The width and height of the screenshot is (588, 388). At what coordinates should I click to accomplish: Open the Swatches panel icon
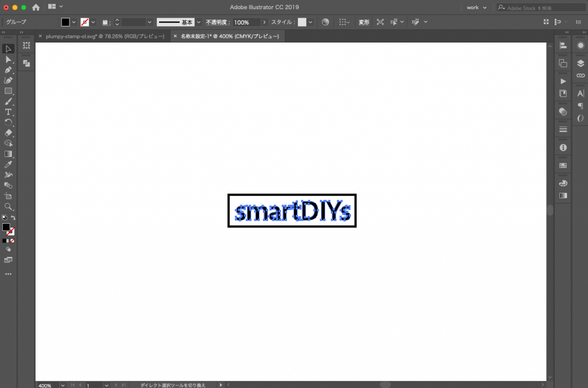(x=563, y=166)
